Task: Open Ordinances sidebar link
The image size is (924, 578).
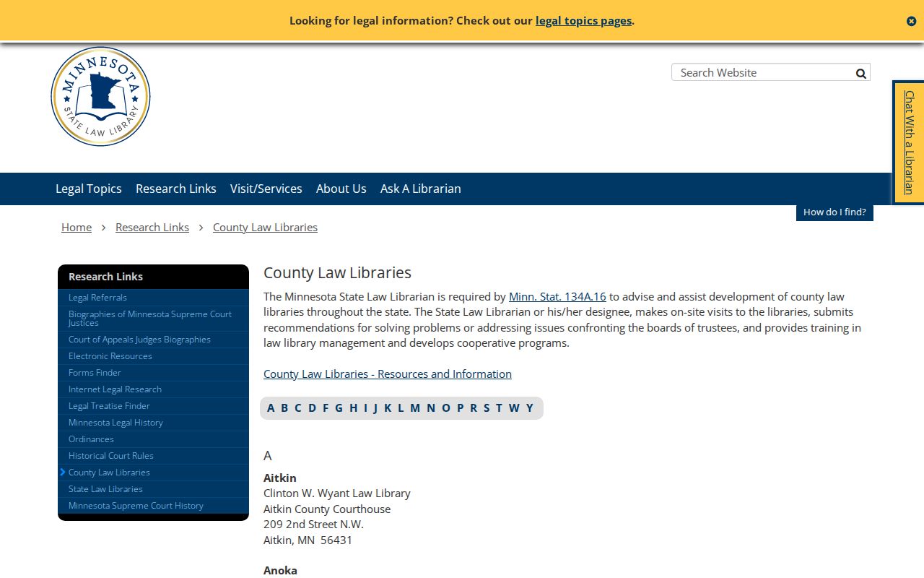Action: 91,439
